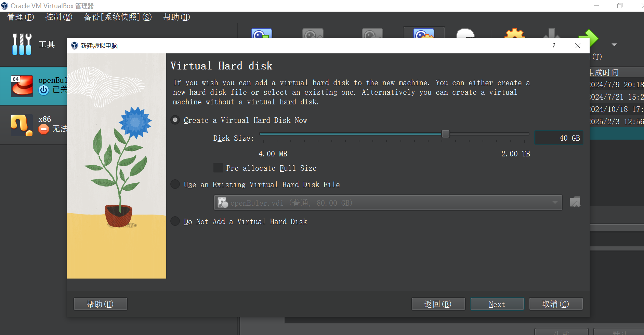Click the Take snapshot camera icon

click(x=262, y=34)
